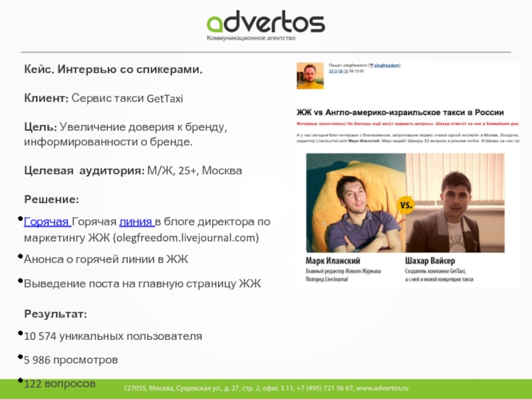Click footer address with www.advertos.ru
Screen dimensions: 532x399
tap(266, 388)
